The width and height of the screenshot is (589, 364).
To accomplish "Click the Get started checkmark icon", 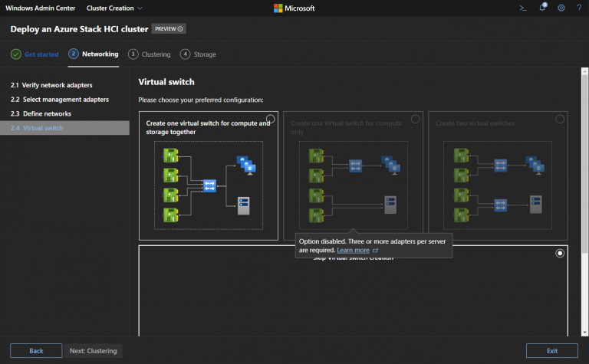I will [x=16, y=54].
